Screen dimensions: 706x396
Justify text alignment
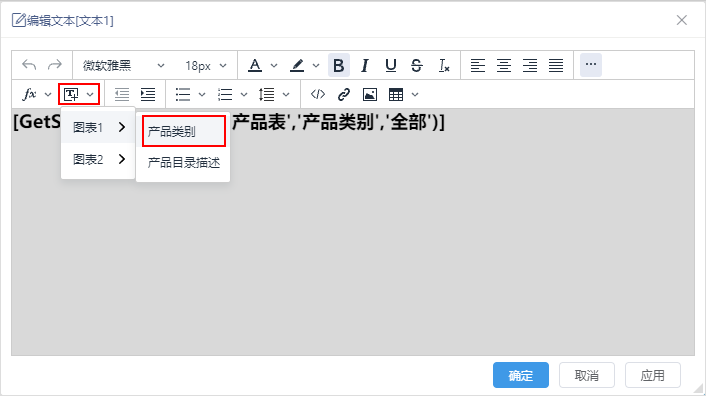(556, 66)
